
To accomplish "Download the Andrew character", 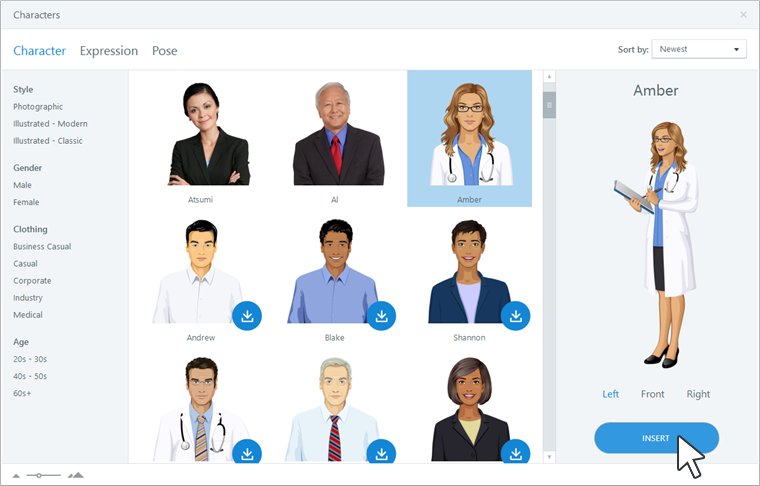I will tap(247, 316).
